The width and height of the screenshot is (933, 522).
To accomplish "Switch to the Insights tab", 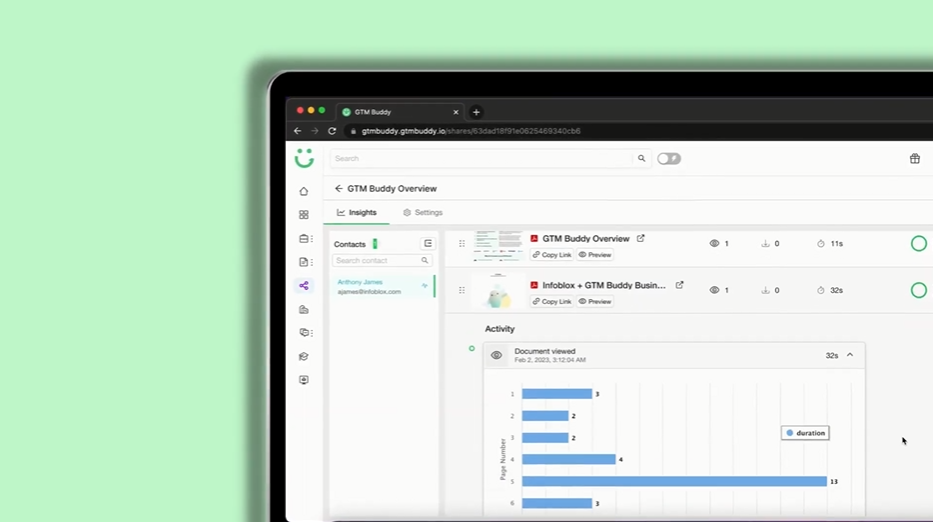I will click(x=356, y=212).
